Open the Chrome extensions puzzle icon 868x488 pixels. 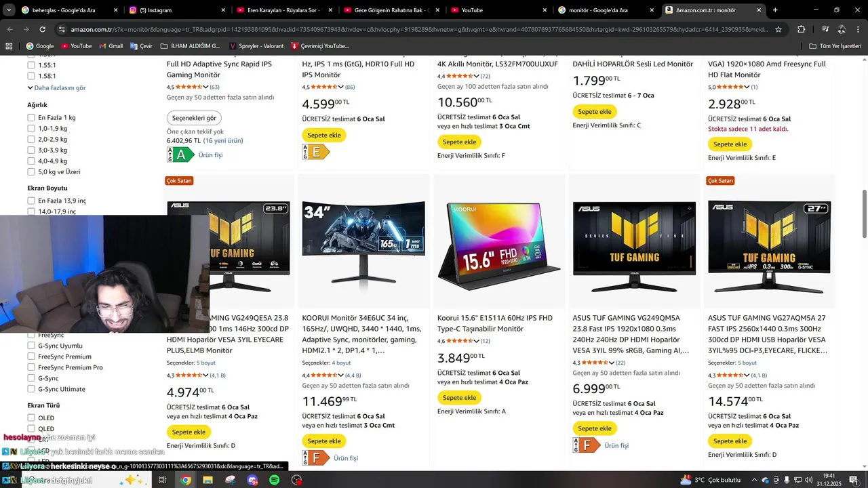click(801, 29)
